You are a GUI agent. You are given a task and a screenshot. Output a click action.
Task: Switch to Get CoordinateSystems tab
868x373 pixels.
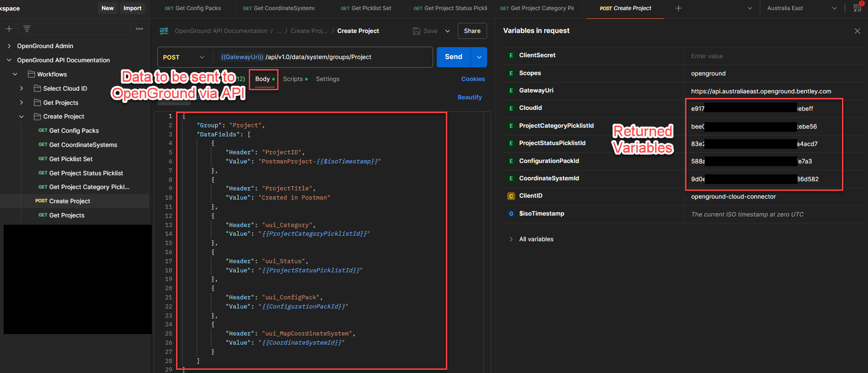pyautogui.click(x=279, y=8)
